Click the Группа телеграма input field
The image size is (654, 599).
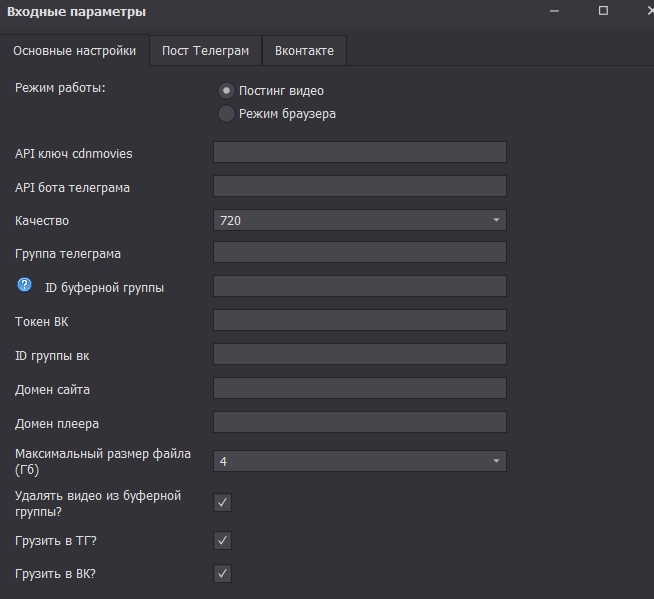[359, 252]
